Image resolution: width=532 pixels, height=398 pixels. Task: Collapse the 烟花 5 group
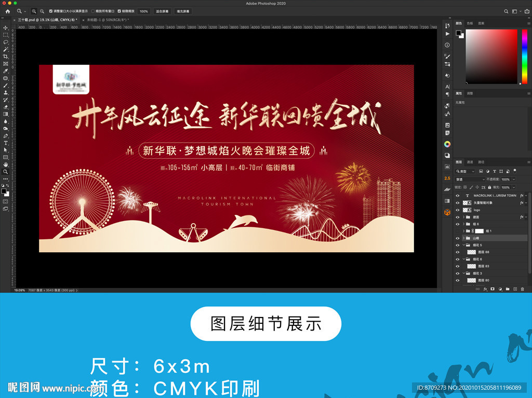tap(464, 245)
